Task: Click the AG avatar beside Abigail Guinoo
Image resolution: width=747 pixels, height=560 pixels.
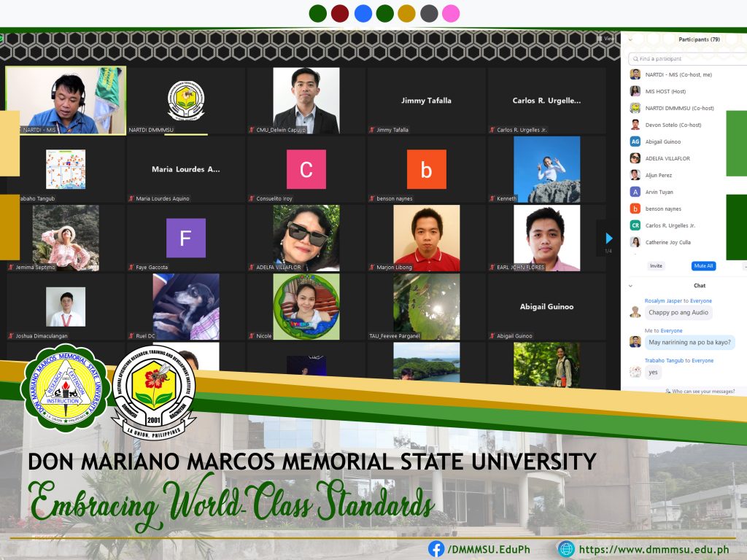Action: [635, 141]
